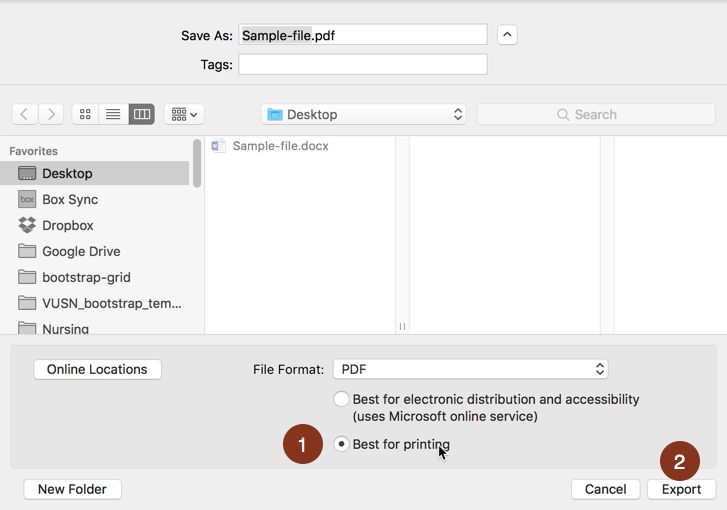727x510 pixels.
Task: Click the Tags input field
Action: click(362, 64)
